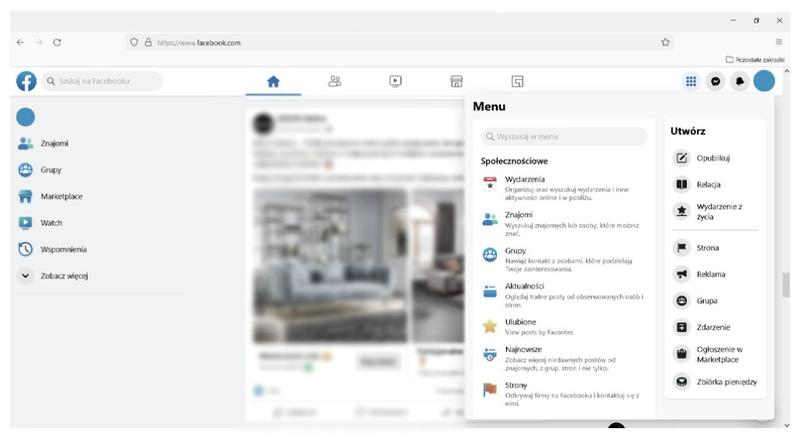Screen dimensions: 800x439
Task: Open Aktualności in the Menu list
Action: pyautogui.click(x=564, y=295)
